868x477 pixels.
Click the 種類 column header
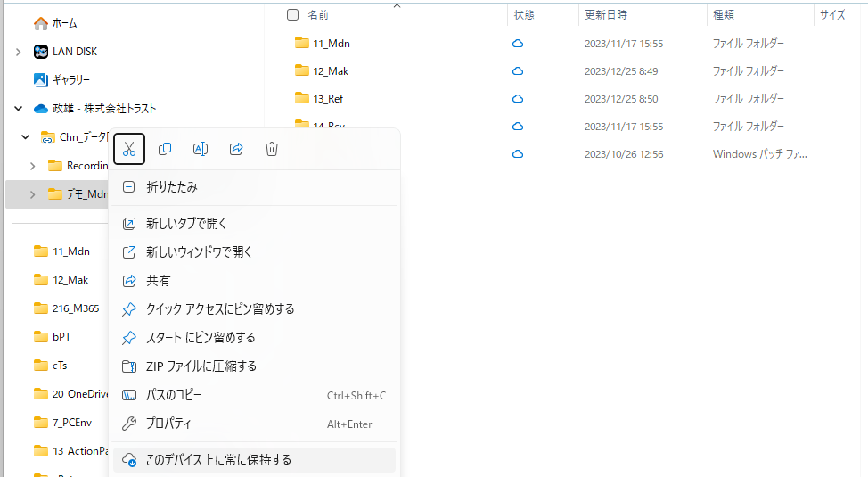tap(723, 14)
